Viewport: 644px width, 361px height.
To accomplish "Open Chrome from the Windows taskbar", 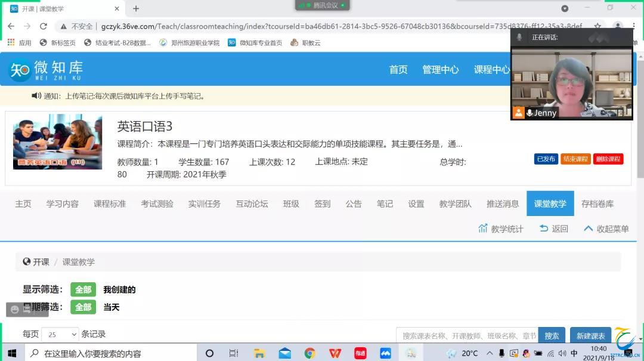I will pos(309,353).
